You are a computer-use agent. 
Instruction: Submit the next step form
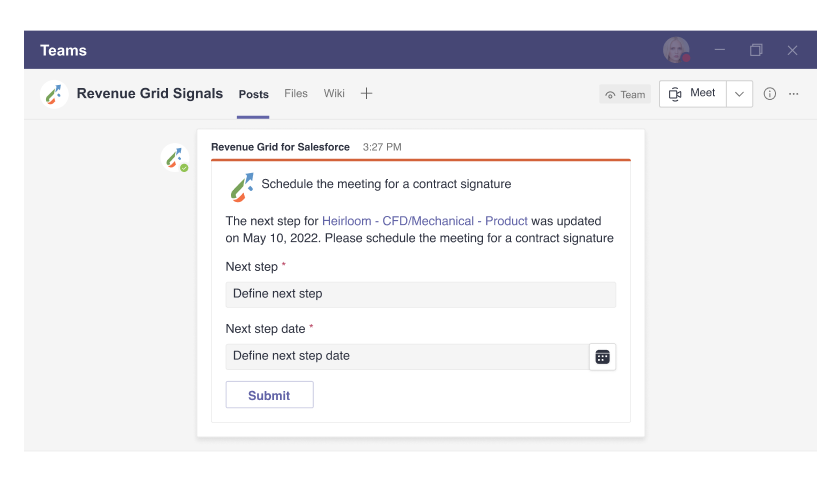pos(269,395)
